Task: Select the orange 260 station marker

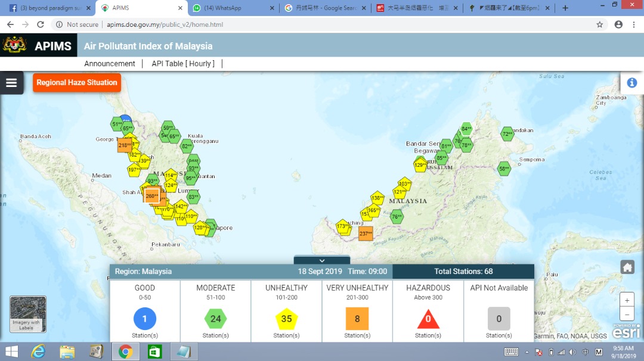Action: point(152,195)
